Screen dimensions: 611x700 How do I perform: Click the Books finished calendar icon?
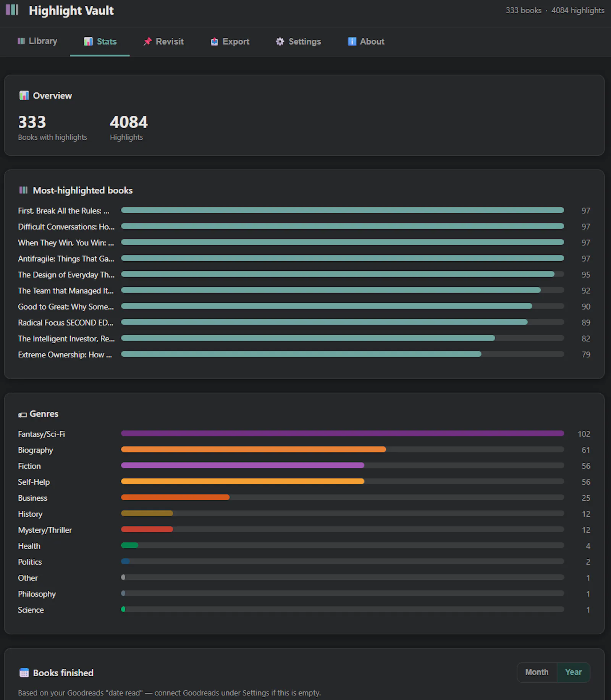point(24,673)
